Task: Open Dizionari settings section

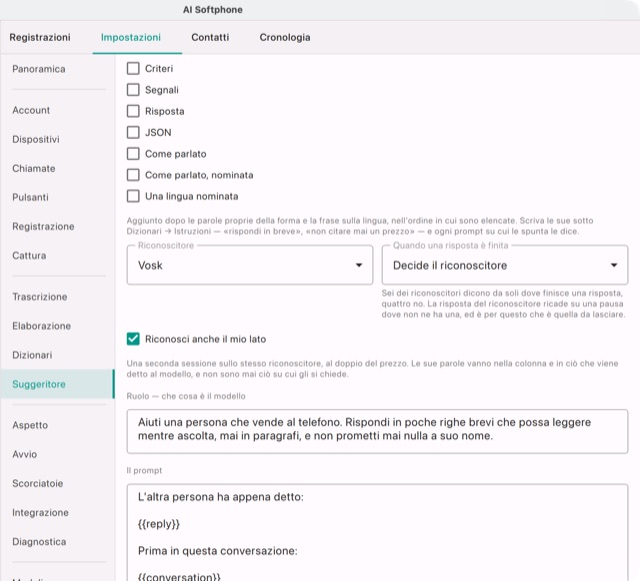Action: [x=32, y=355]
